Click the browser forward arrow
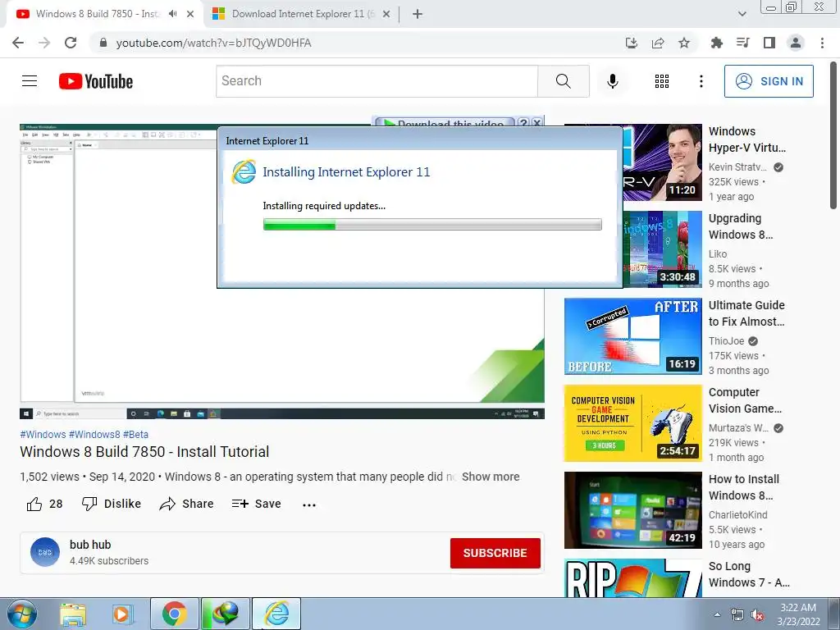 44,43
